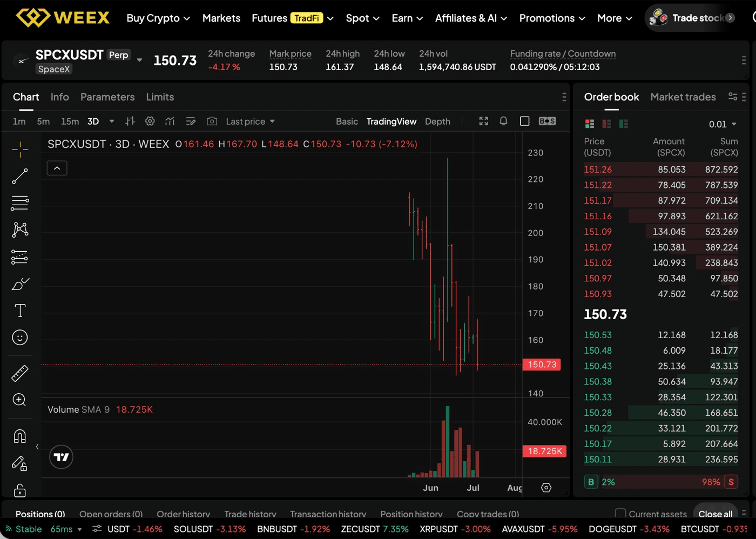Open price alert bell
The image size is (756, 539).
pos(503,121)
